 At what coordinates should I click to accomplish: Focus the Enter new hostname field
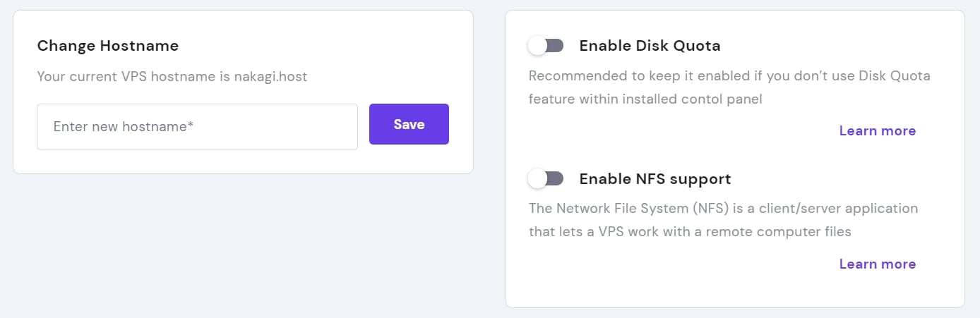pos(197,127)
